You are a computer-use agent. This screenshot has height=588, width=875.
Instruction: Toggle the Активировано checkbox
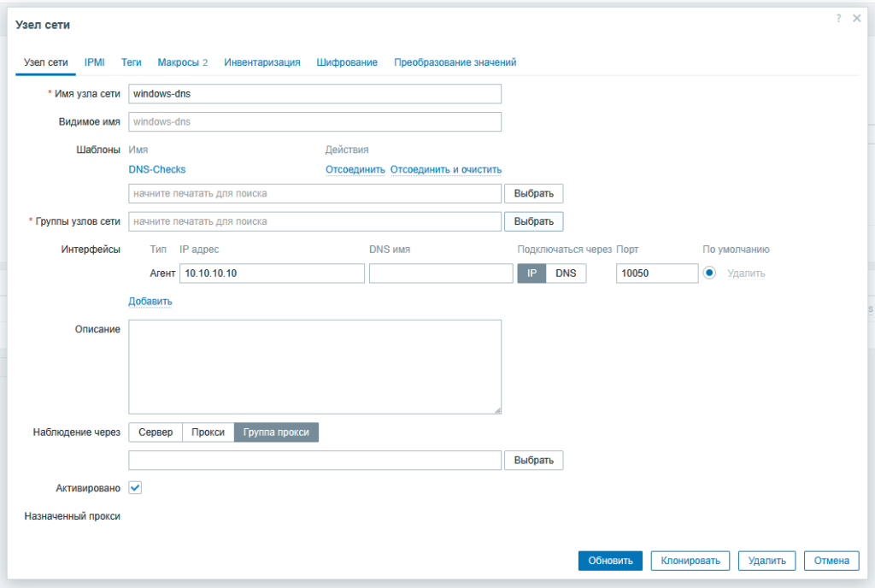(135, 487)
